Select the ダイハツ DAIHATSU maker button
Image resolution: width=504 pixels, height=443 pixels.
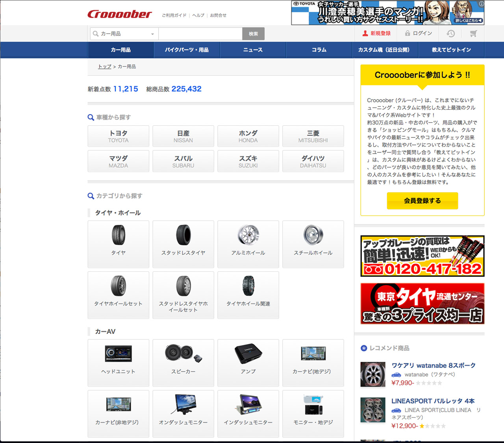[x=313, y=161]
